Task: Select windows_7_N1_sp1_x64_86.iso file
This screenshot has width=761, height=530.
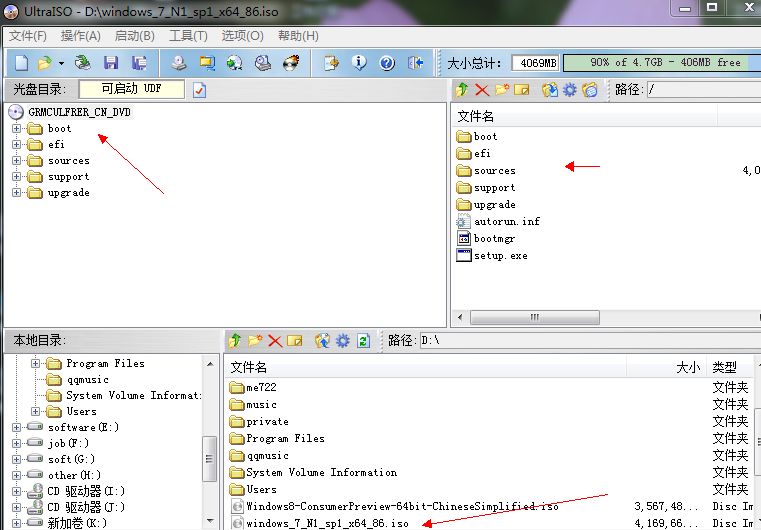Action: [x=327, y=523]
